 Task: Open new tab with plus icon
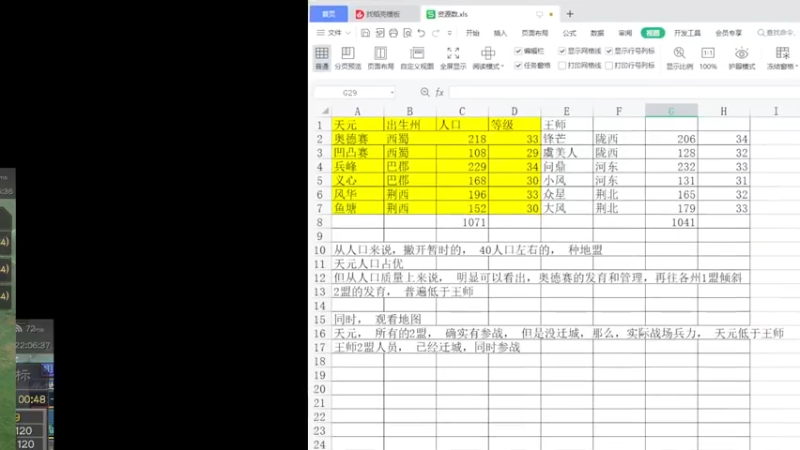570,14
